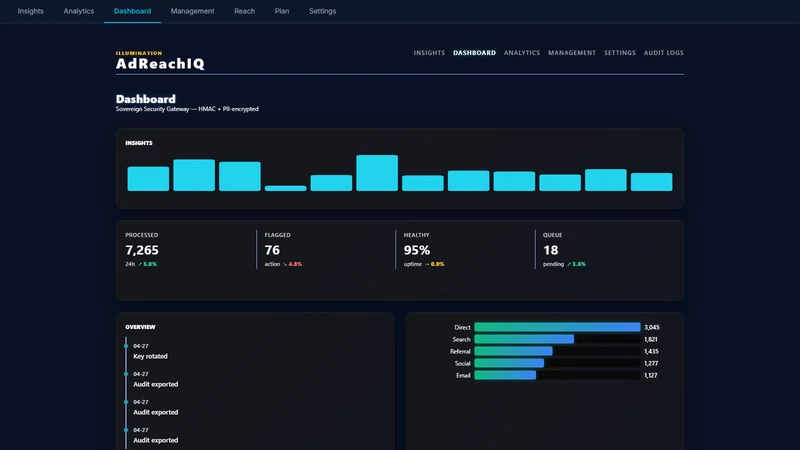Image resolution: width=800 pixels, height=450 pixels.
Task: Open the Plan tab
Action: [x=282, y=11]
